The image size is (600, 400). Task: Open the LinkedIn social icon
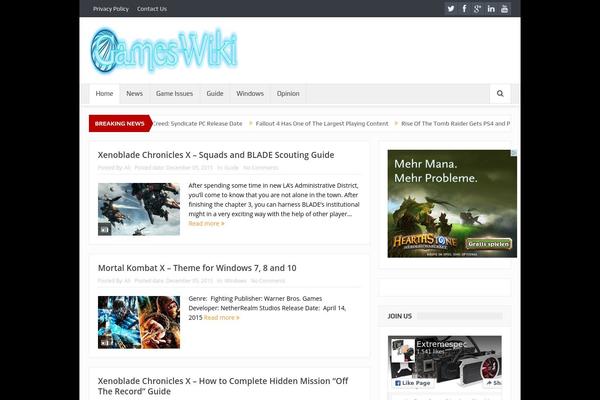tap(491, 8)
